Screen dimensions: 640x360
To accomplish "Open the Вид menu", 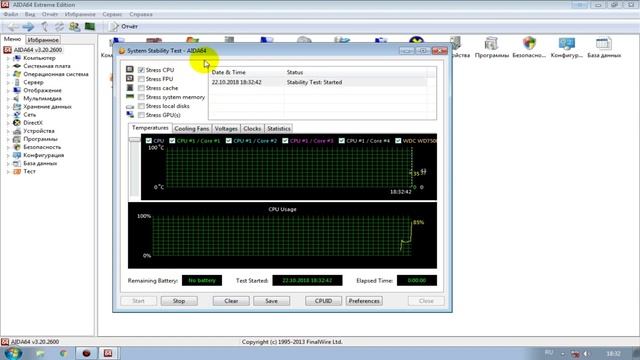I will coord(30,14).
